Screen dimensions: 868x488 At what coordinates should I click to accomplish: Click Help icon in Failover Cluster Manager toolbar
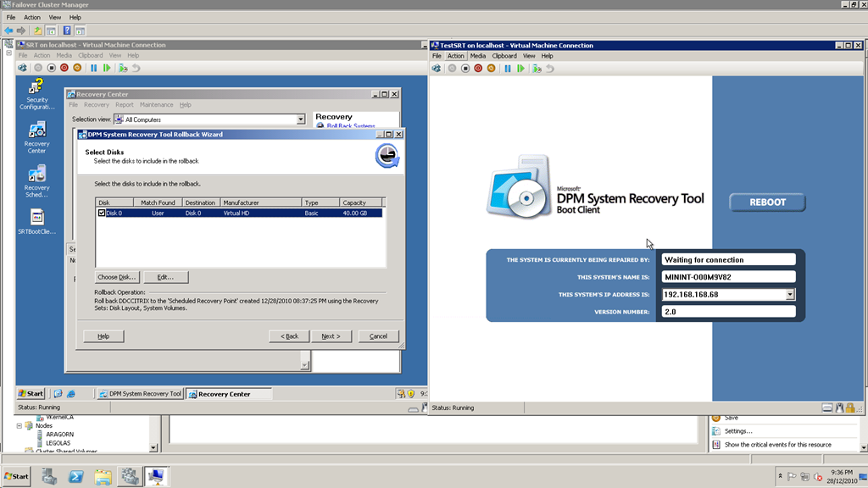coord(67,30)
